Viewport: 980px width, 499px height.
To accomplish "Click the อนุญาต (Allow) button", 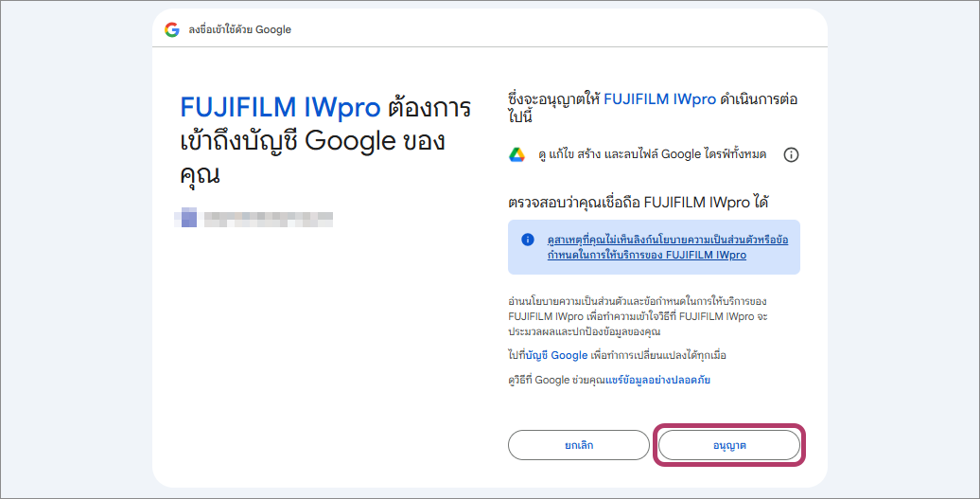I will click(728, 445).
